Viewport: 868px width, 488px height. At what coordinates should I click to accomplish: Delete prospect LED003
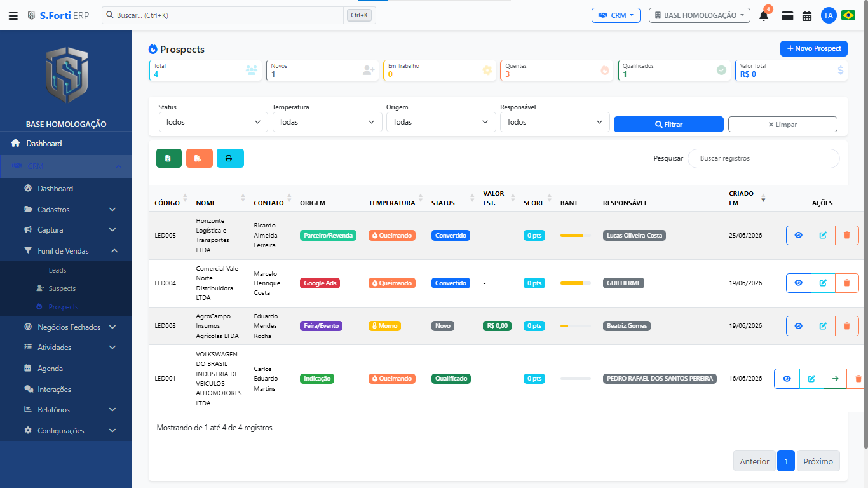pos(846,326)
